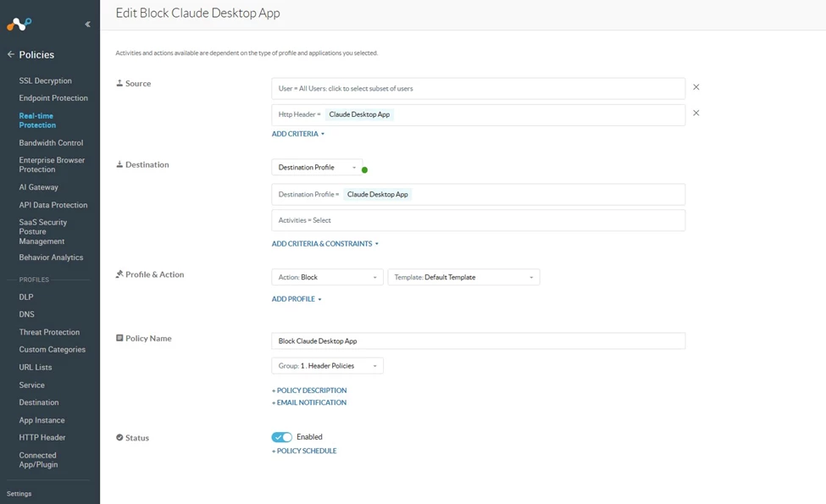Screen dimensions: 826x504
Task: Click the + POLICY DESCRIPTION link
Action: click(309, 390)
